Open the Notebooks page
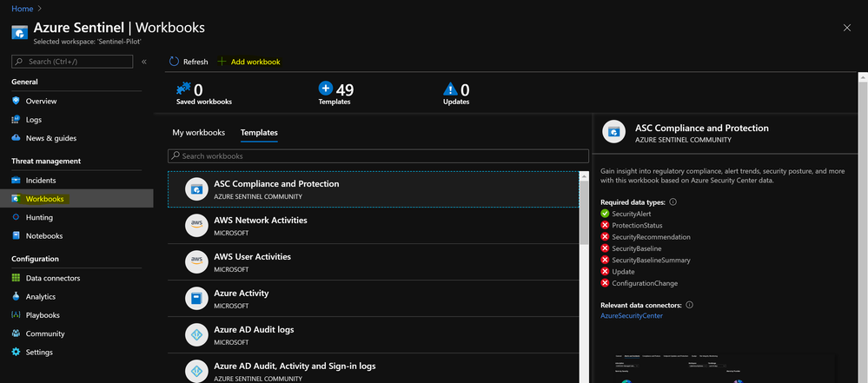The width and height of the screenshot is (868, 383). click(x=43, y=235)
